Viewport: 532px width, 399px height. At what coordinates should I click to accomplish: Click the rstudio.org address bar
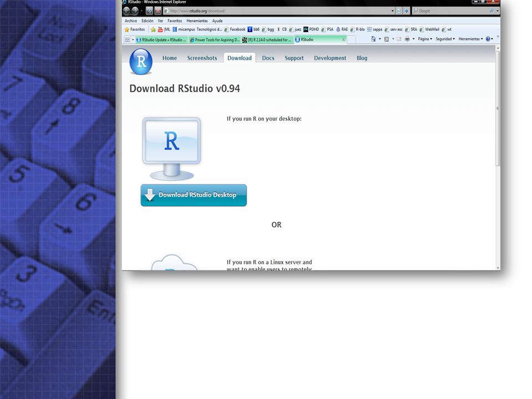[x=278, y=11]
